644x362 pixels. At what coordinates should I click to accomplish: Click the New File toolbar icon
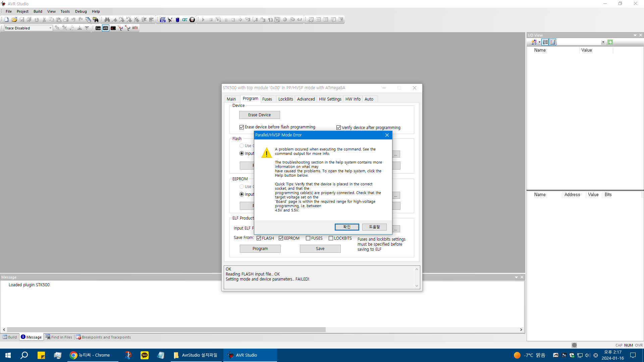[6, 19]
